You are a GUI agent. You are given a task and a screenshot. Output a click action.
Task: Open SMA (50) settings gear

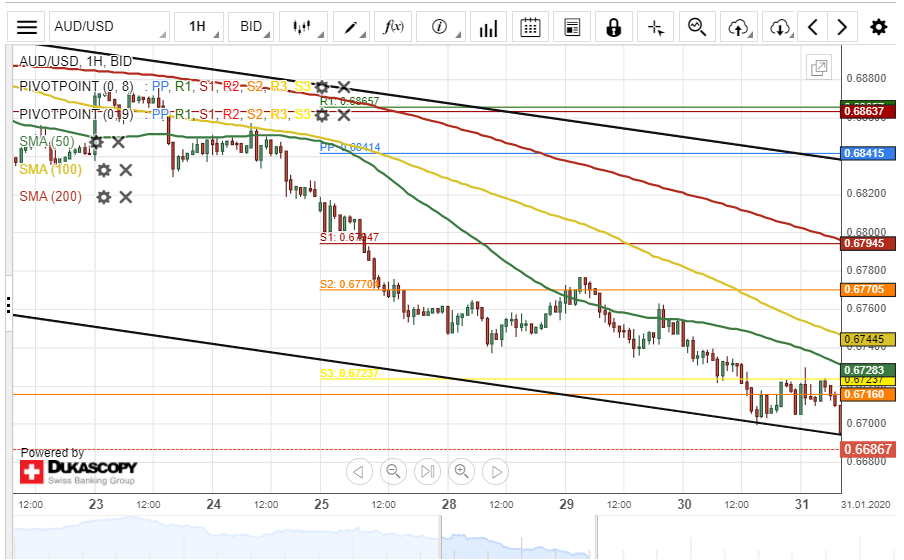point(96,142)
